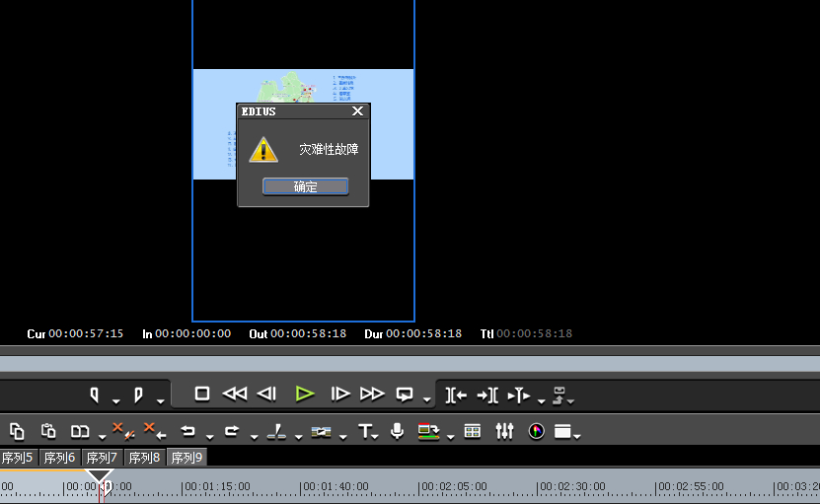
Task: Click the Create Title T icon
Action: (364, 431)
